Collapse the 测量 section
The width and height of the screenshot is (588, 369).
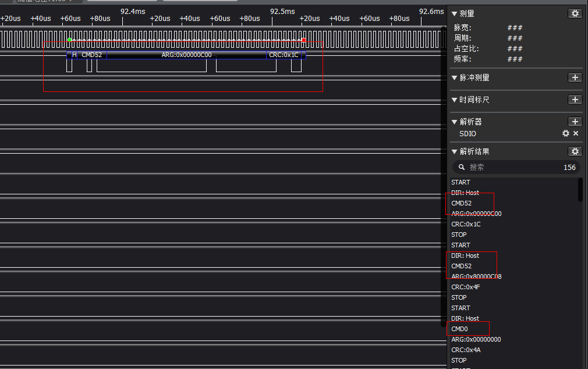click(x=455, y=14)
